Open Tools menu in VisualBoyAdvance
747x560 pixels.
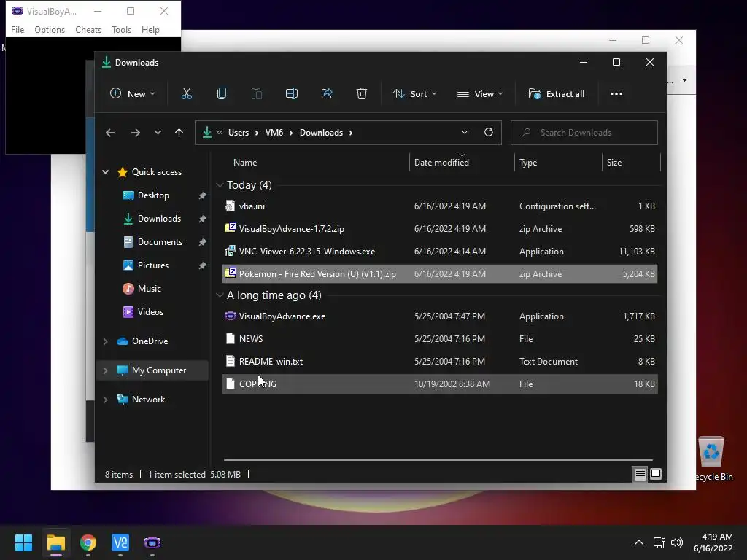point(121,29)
